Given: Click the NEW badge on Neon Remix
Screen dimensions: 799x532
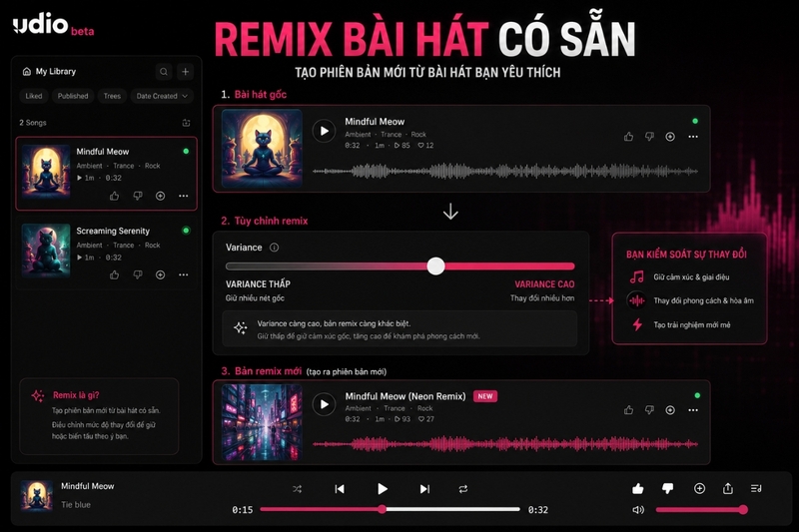Looking at the screenshot, I should (x=485, y=396).
